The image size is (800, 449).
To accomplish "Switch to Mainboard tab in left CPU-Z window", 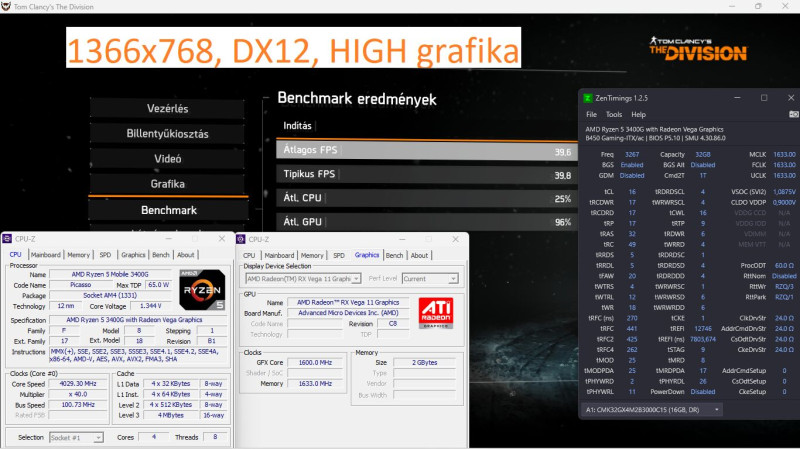I will click(x=45, y=255).
